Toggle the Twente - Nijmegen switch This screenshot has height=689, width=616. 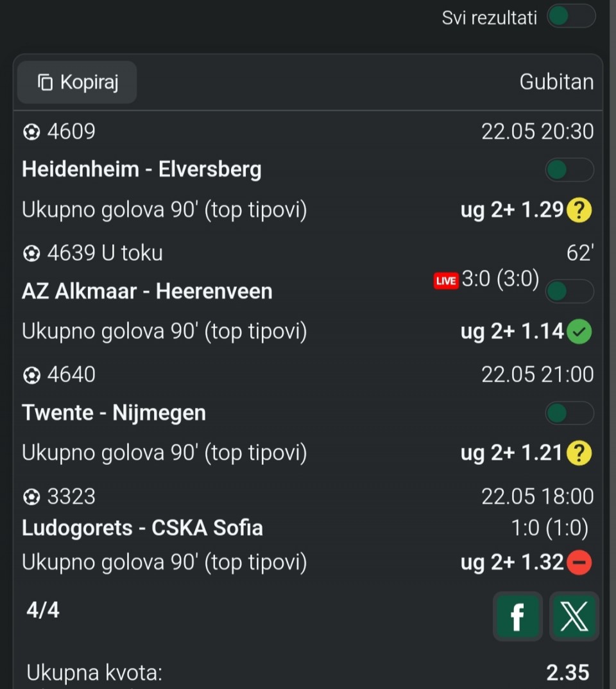tap(569, 413)
